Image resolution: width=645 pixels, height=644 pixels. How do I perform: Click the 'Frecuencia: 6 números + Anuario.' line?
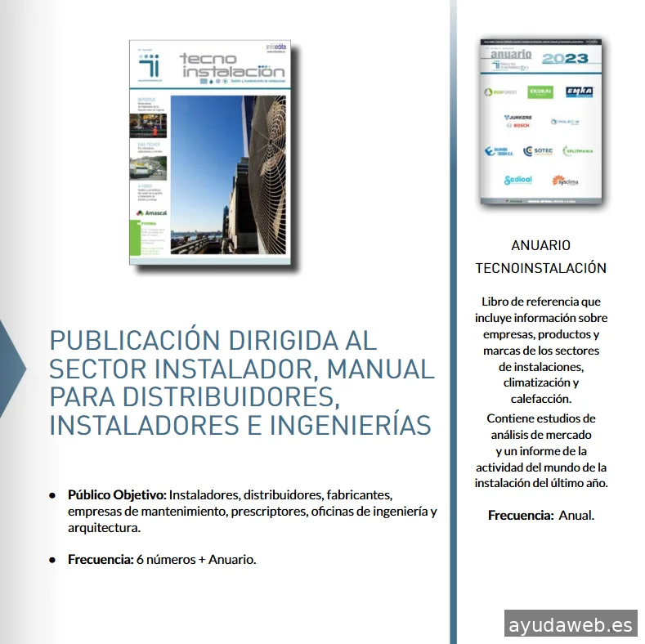tap(162, 559)
